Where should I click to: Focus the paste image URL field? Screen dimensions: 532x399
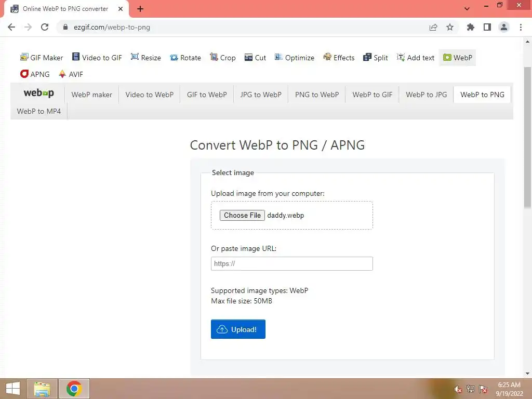pos(292,263)
